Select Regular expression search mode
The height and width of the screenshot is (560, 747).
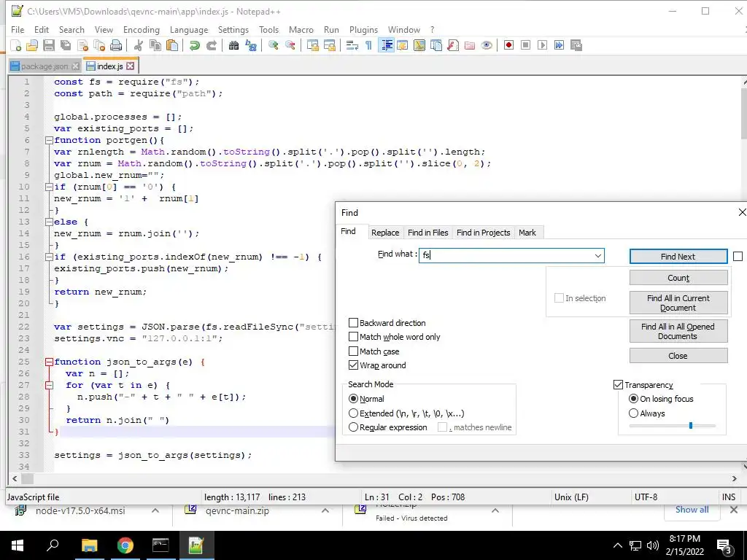(x=353, y=427)
